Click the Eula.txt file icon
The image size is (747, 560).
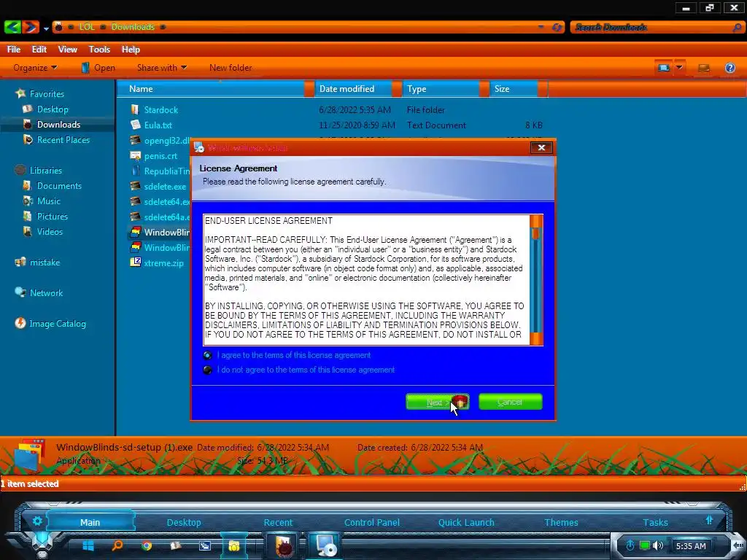(135, 125)
